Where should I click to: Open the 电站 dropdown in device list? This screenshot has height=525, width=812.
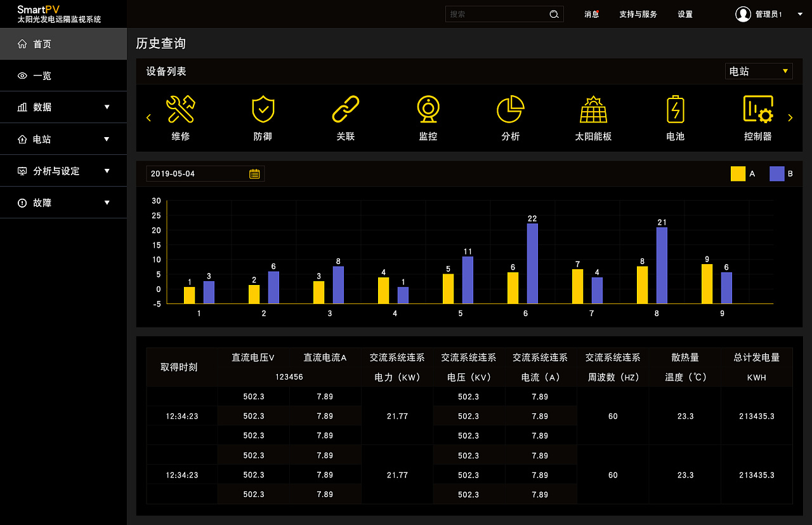tap(759, 71)
